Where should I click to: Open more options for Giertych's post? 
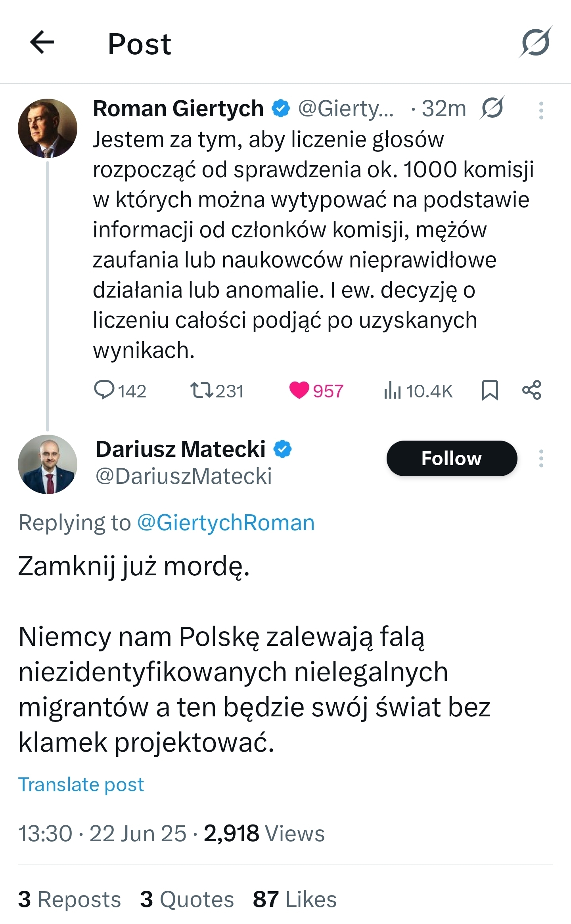pyautogui.click(x=541, y=111)
